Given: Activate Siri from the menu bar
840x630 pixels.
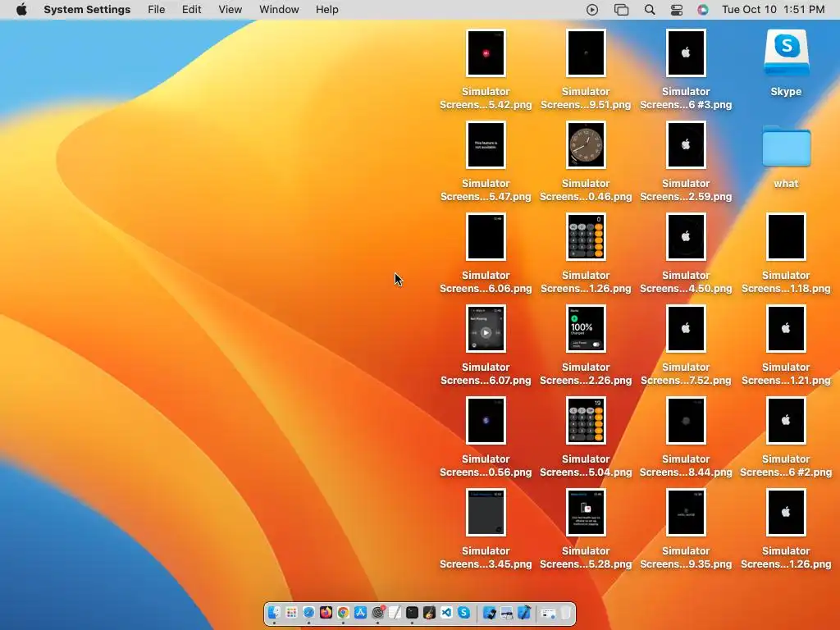Looking at the screenshot, I should click(x=703, y=10).
